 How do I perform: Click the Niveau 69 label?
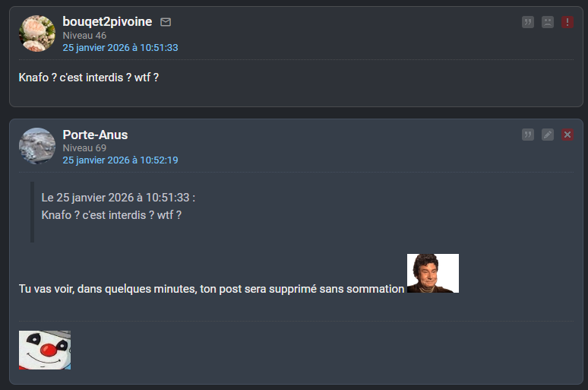84,147
